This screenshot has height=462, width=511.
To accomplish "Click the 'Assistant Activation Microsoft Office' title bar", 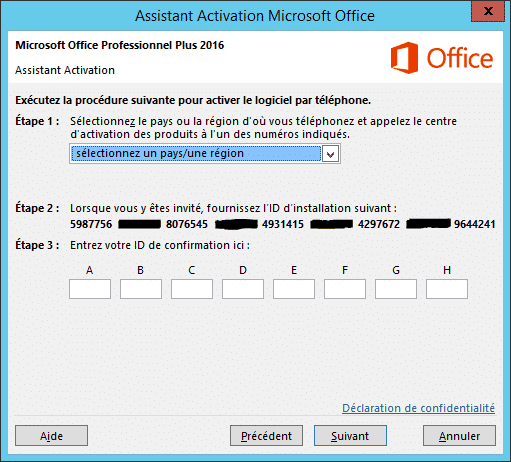I will click(x=255, y=16).
